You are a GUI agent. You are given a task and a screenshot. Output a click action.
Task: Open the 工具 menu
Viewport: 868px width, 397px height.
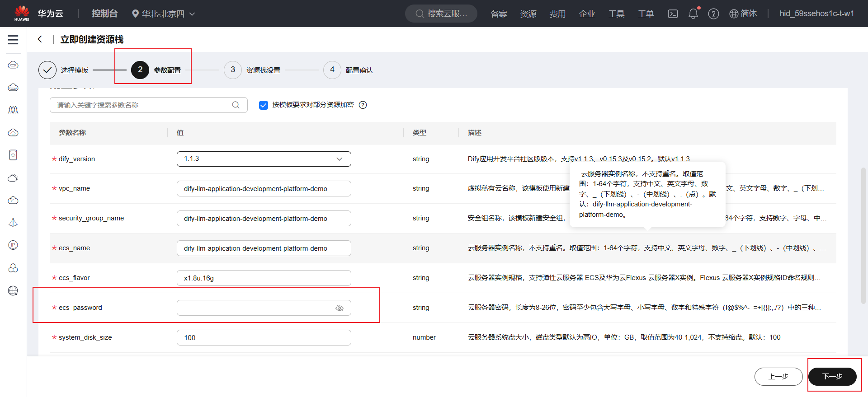click(616, 14)
